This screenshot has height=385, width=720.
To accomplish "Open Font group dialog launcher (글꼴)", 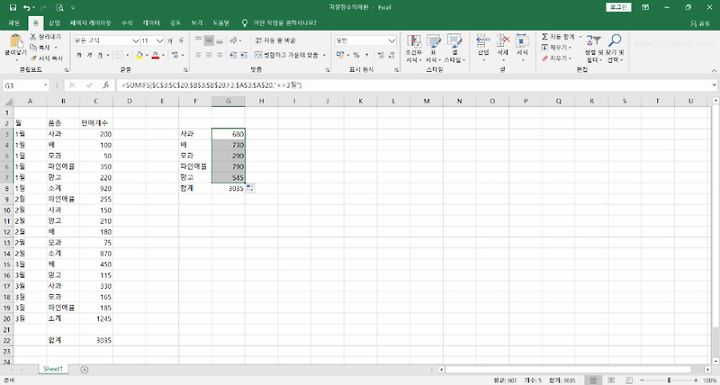I will tap(186, 70).
